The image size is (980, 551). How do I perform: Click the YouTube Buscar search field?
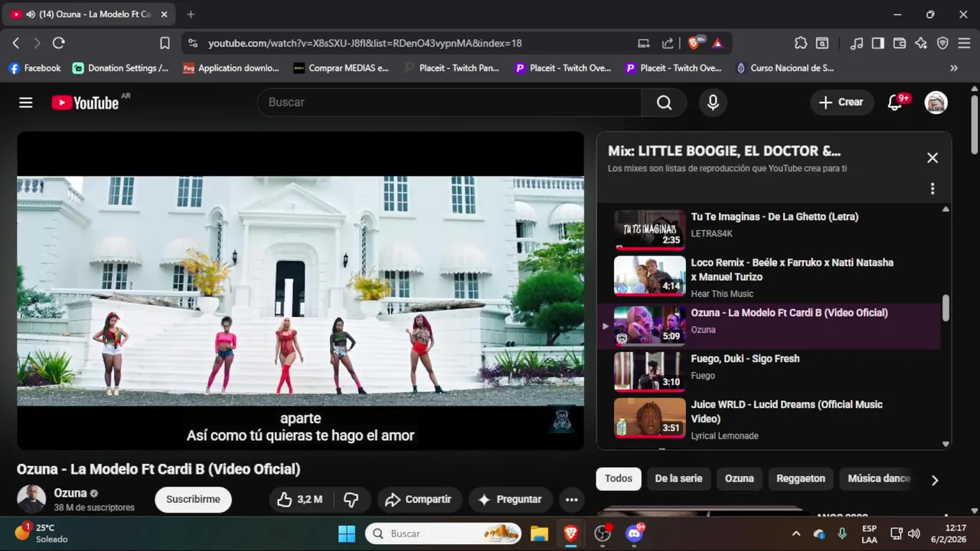tap(450, 103)
